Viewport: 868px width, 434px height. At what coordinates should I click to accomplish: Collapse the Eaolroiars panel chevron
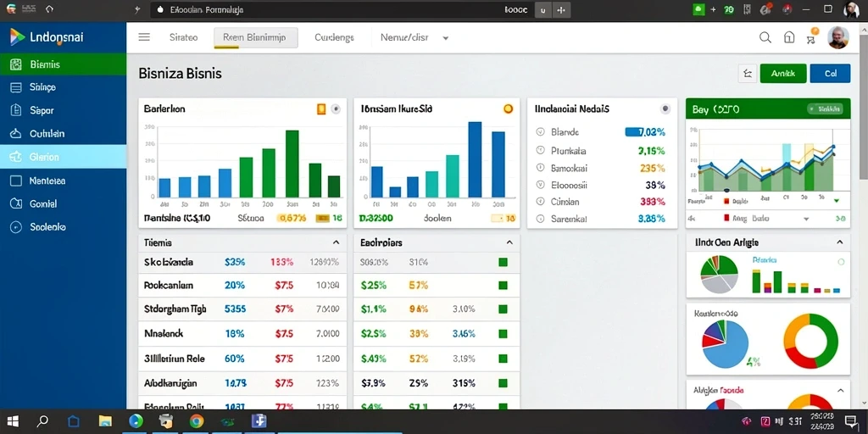(x=509, y=242)
